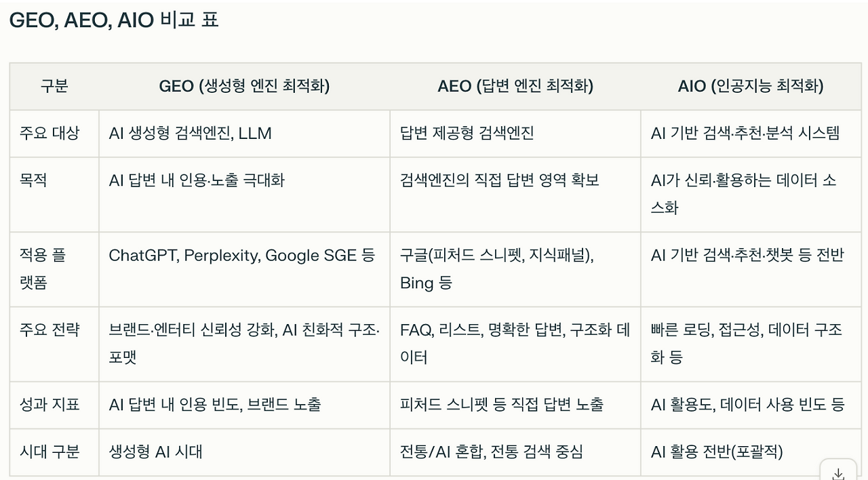Screen dimensions: 868x480
Task: Select the 목적 row label
Action: pyautogui.click(x=33, y=180)
